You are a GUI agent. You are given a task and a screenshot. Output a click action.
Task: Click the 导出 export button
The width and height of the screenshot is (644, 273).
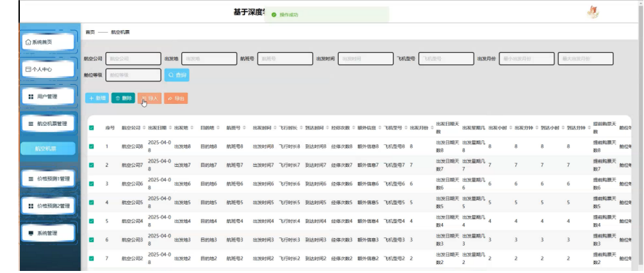pyautogui.click(x=176, y=98)
